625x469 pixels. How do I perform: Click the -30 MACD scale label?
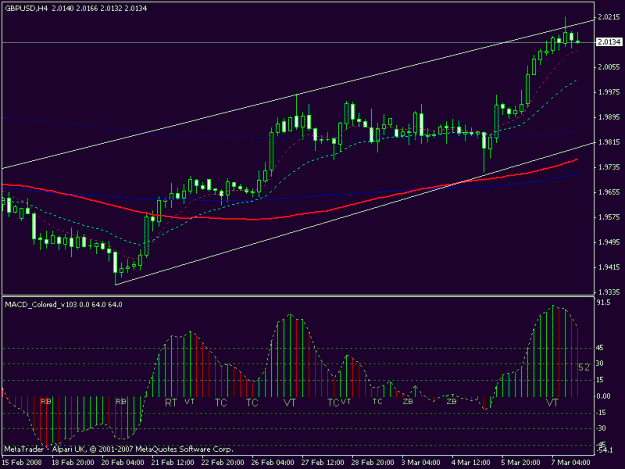coord(601,428)
